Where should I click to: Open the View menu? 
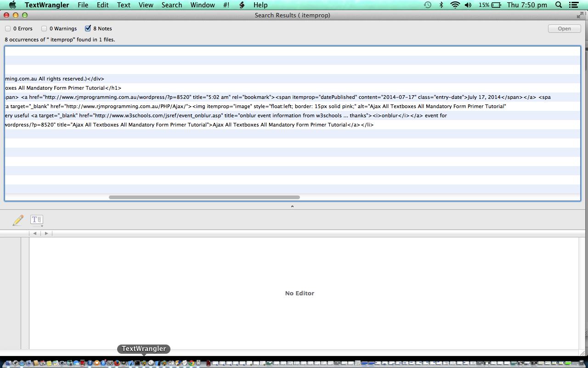[146, 5]
